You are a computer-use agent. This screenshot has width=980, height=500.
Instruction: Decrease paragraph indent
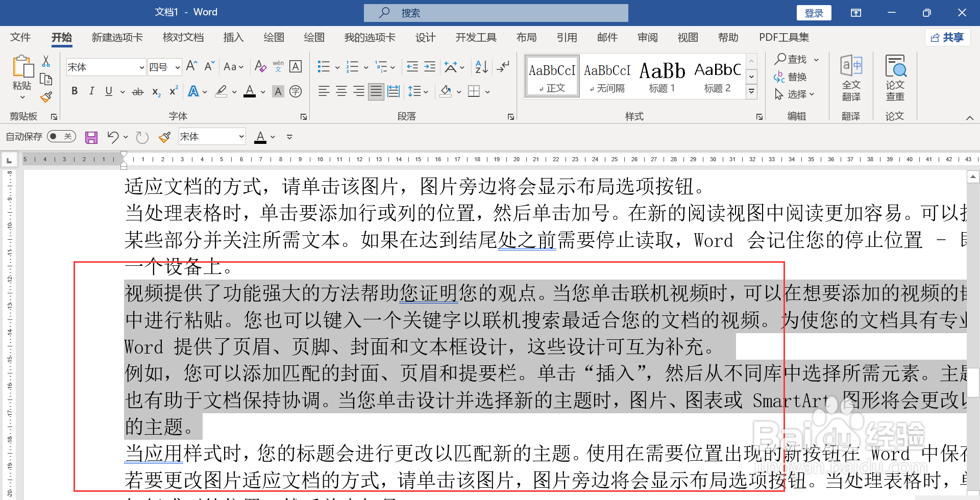(412, 66)
